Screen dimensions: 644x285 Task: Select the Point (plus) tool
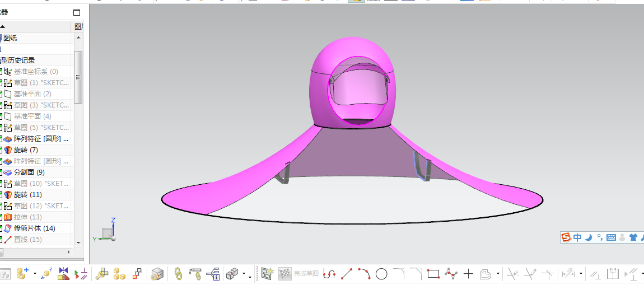click(x=469, y=273)
